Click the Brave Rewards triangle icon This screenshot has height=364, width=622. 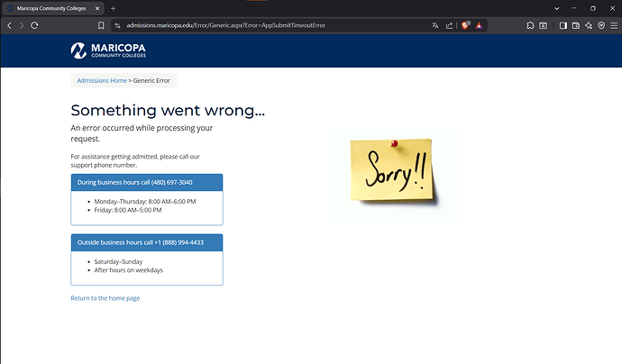tap(480, 25)
